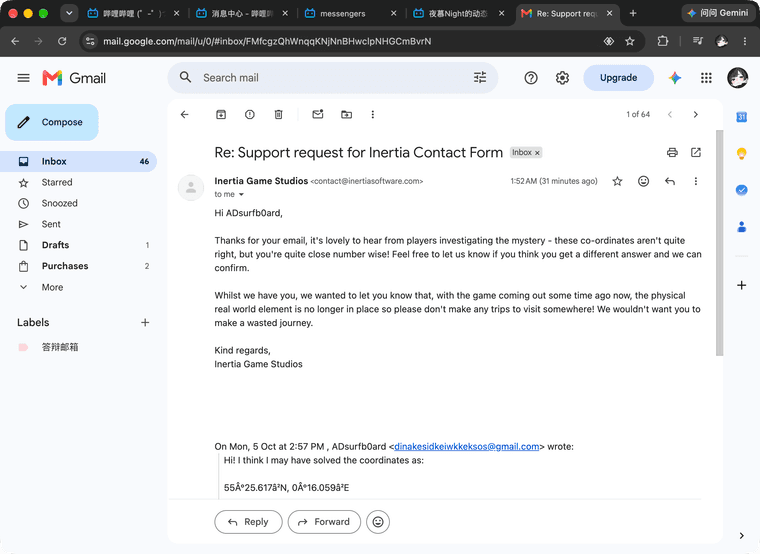This screenshot has height=554, width=760.
Task: Toggle the main menu hamburger sidebar
Action: click(23, 78)
